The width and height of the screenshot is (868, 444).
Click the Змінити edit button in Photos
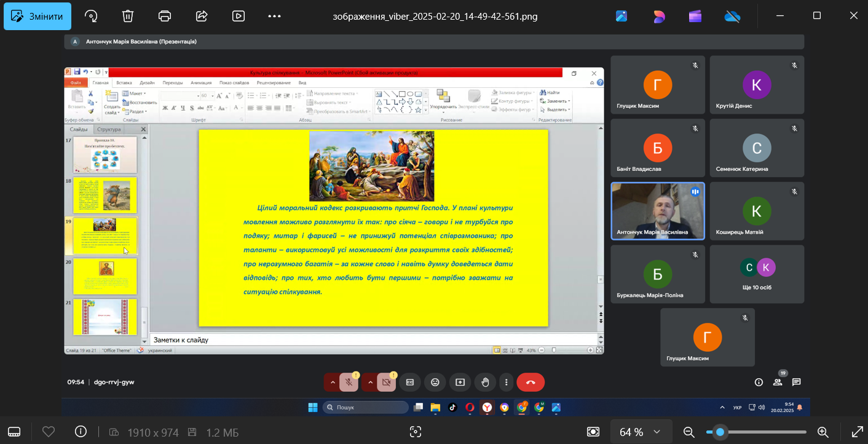point(37,17)
